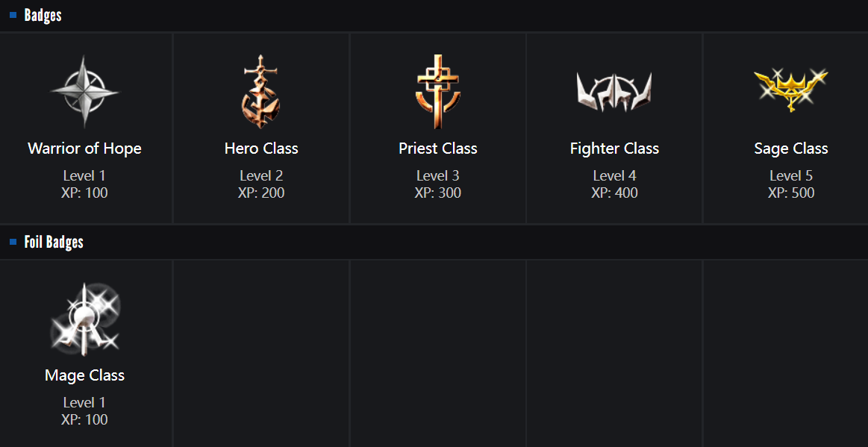Collapse the Foil Badges section header
This screenshot has height=447, width=868.
[54, 242]
